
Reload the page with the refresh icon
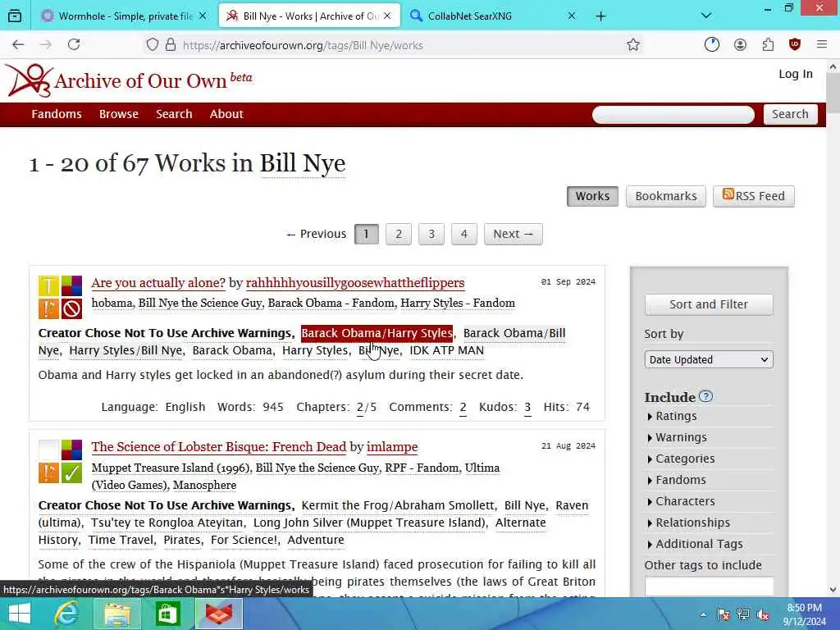coord(74,45)
